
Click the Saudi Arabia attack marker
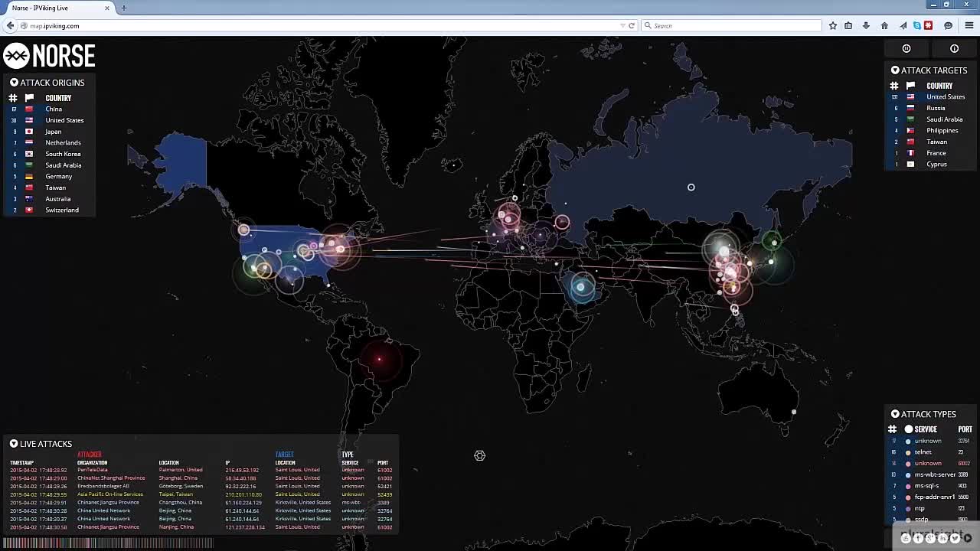tap(580, 287)
